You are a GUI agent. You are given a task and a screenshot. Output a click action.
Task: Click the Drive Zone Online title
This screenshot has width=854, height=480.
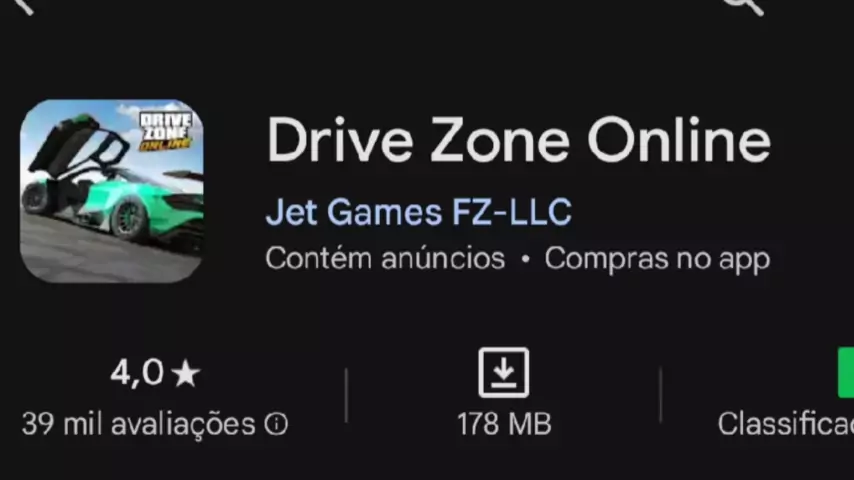pyautogui.click(x=518, y=140)
